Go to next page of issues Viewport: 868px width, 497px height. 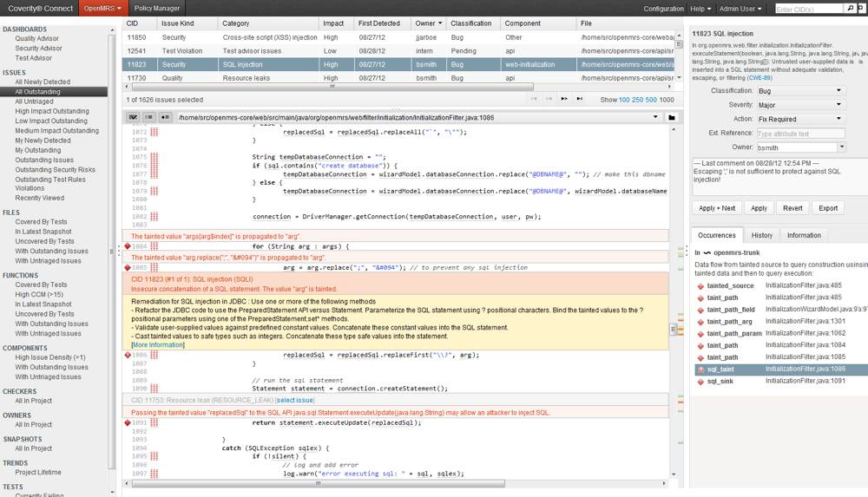click(565, 100)
